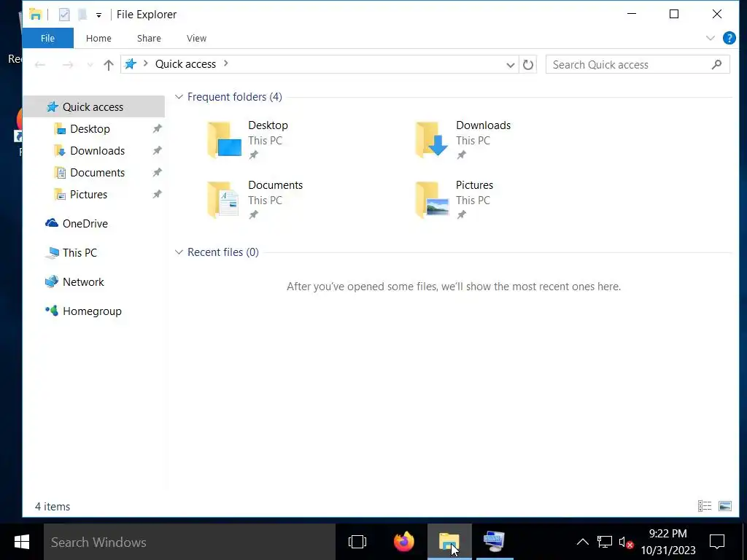The width and height of the screenshot is (747, 560).
Task: Open the Help question mark icon
Action: [x=729, y=38]
